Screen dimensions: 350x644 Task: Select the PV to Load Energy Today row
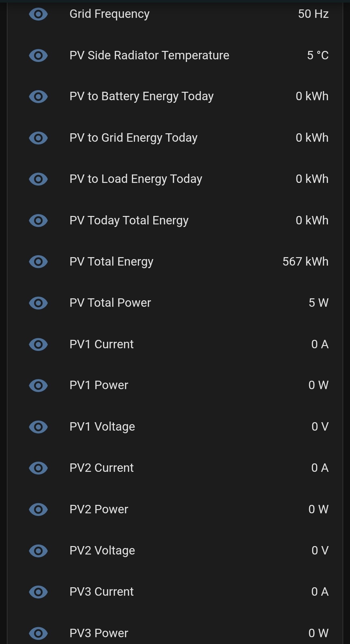(x=136, y=179)
